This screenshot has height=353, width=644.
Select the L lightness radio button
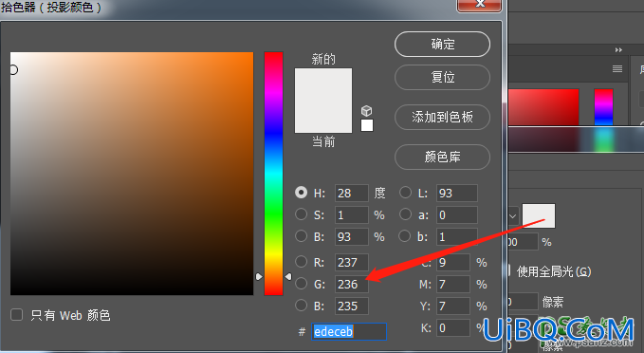(405, 193)
